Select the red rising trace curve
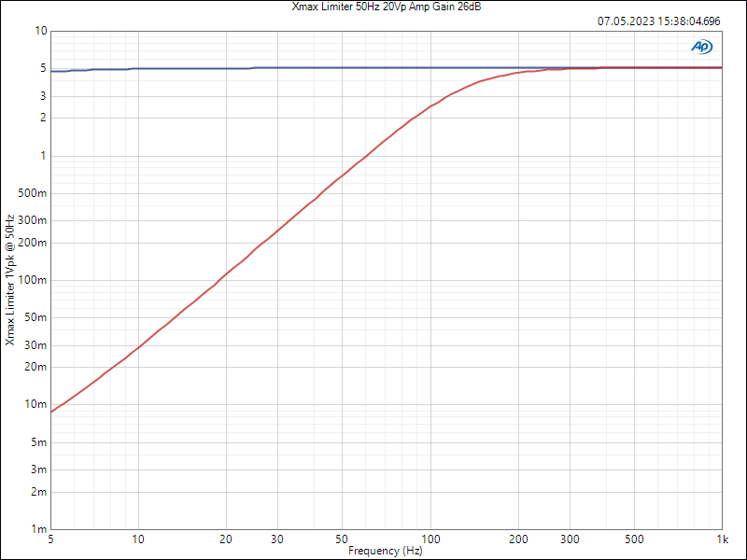This screenshot has height=560, width=747. 280,226
